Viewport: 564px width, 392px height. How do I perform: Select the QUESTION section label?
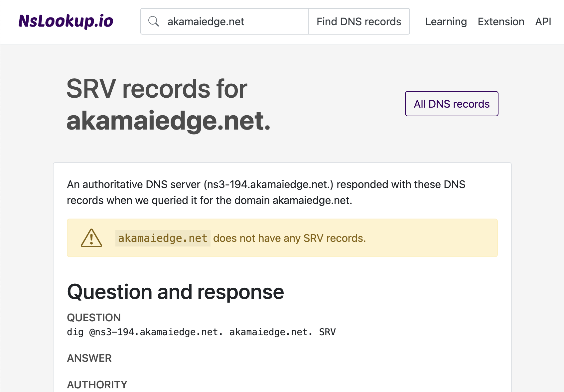(94, 318)
